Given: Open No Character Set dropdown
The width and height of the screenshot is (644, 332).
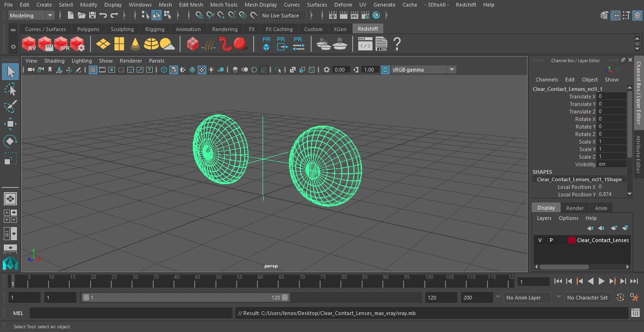Looking at the screenshot, I should tap(587, 298).
